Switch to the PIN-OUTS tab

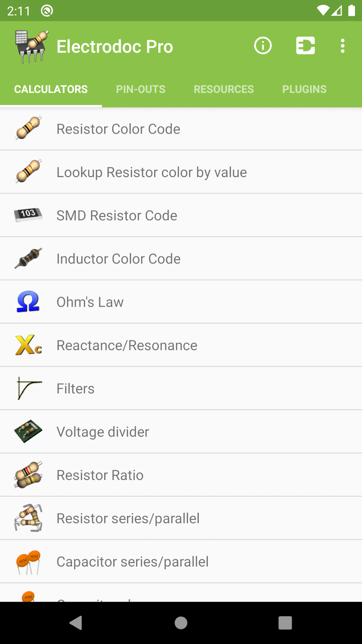tap(140, 89)
